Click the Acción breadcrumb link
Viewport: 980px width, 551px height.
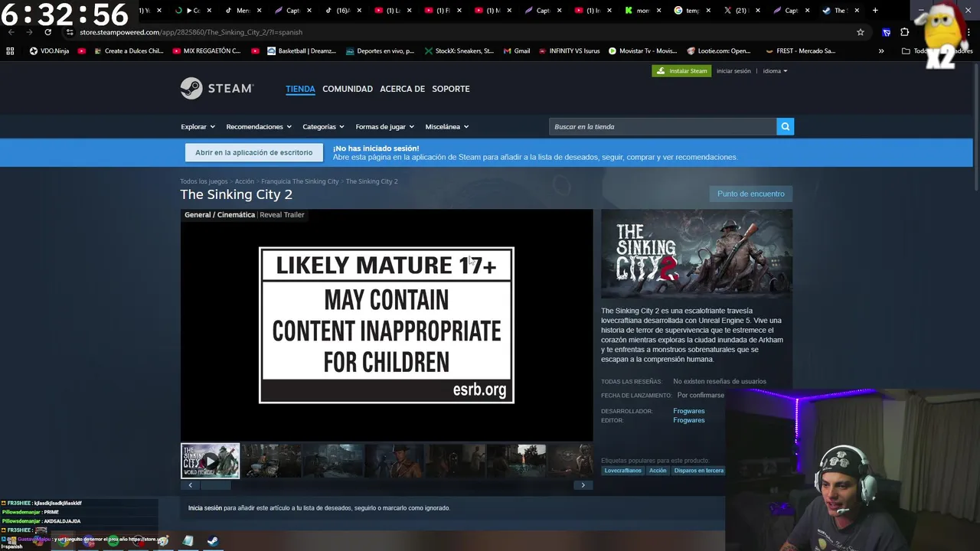tap(244, 181)
